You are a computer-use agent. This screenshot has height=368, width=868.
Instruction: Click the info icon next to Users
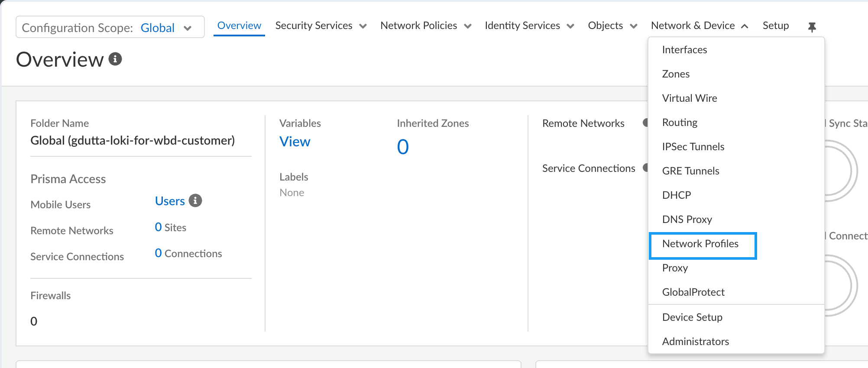[195, 200]
